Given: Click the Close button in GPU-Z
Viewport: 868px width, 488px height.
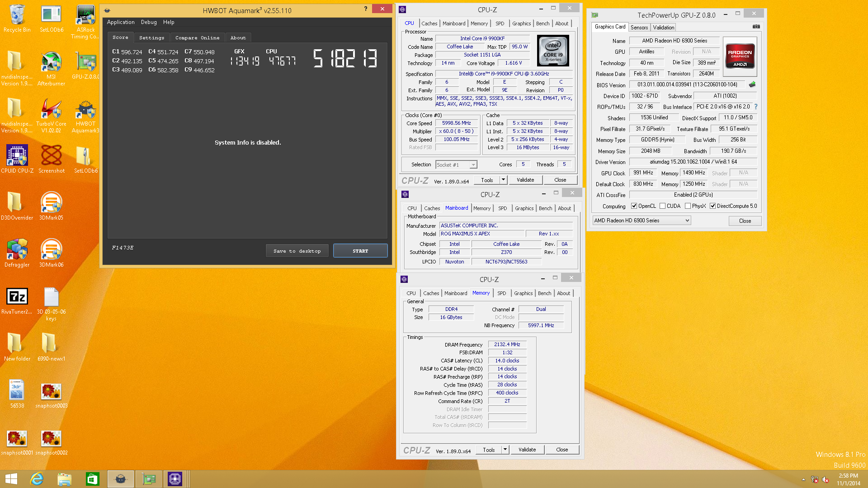Looking at the screenshot, I should tap(745, 221).
